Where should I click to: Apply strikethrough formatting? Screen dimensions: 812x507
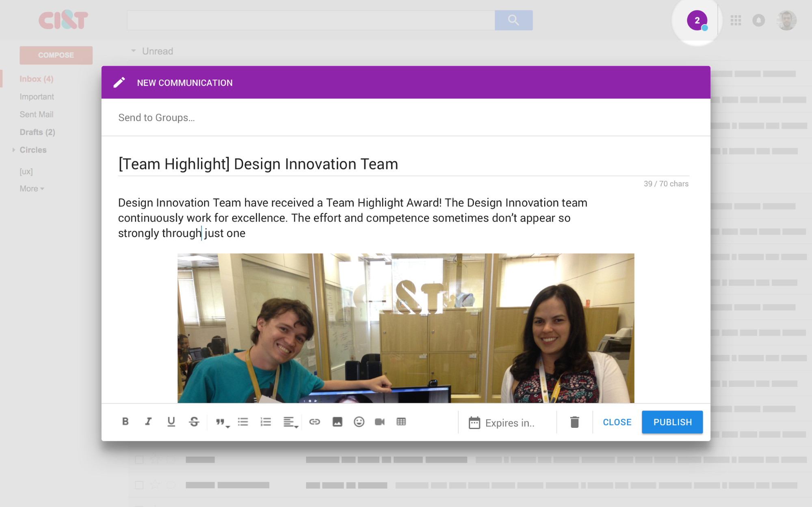(194, 422)
